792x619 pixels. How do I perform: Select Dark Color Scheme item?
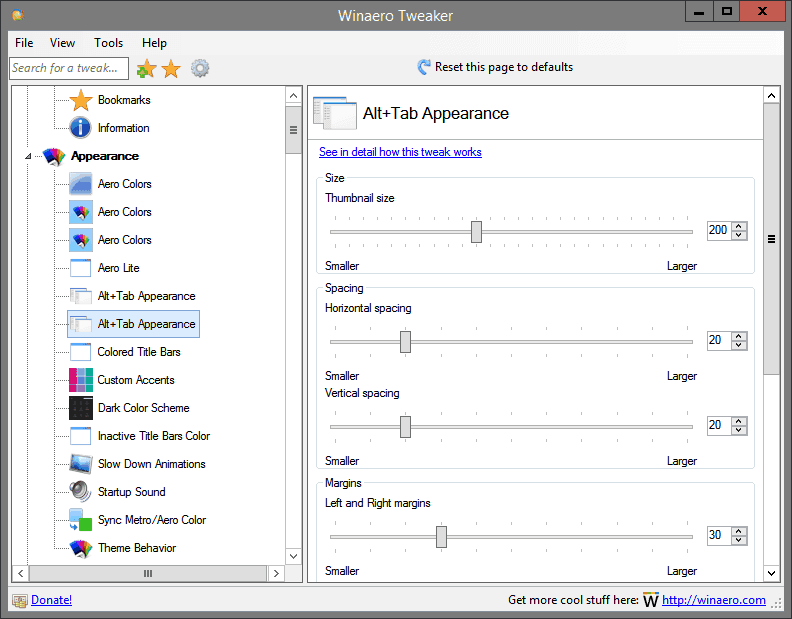click(x=143, y=408)
